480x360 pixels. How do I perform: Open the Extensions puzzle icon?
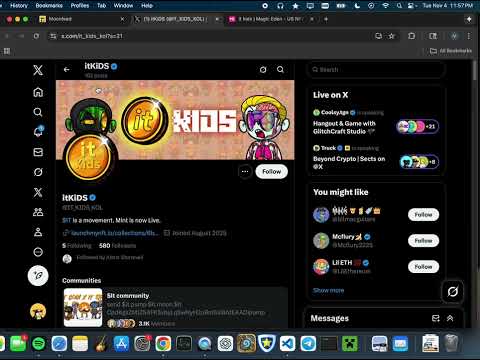412,36
